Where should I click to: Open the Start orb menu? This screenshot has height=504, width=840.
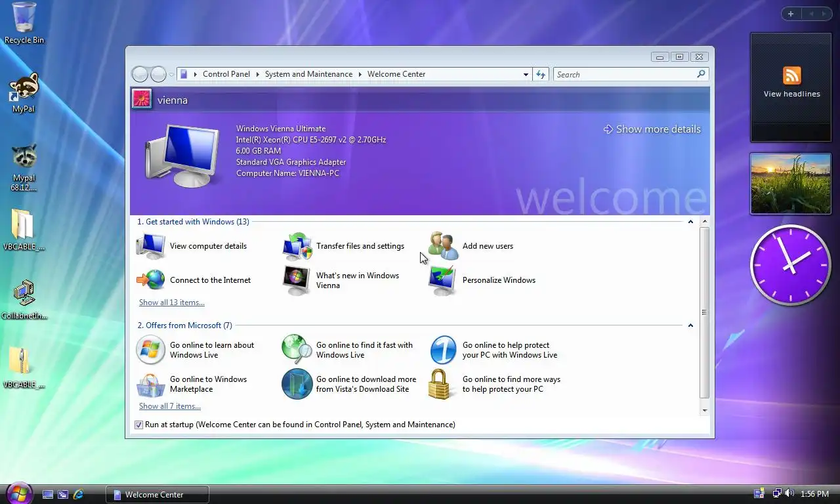coord(18,493)
